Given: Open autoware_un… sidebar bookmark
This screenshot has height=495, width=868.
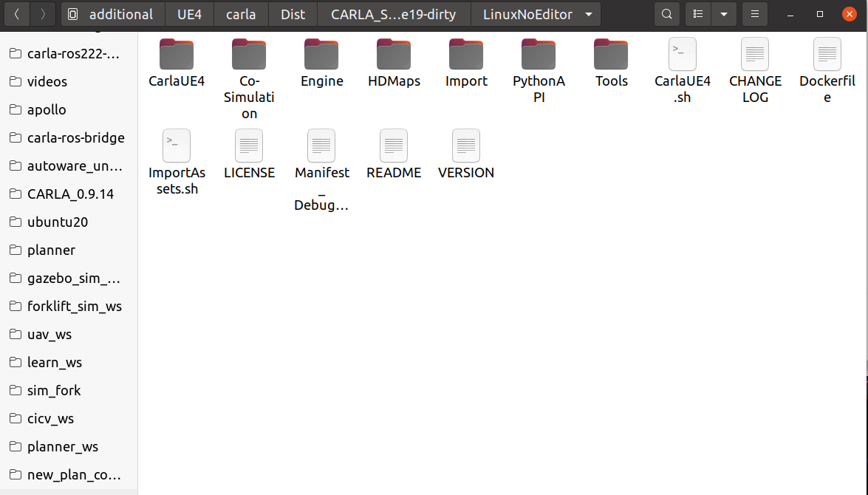Looking at the screenshot, I should coord(69,165).
